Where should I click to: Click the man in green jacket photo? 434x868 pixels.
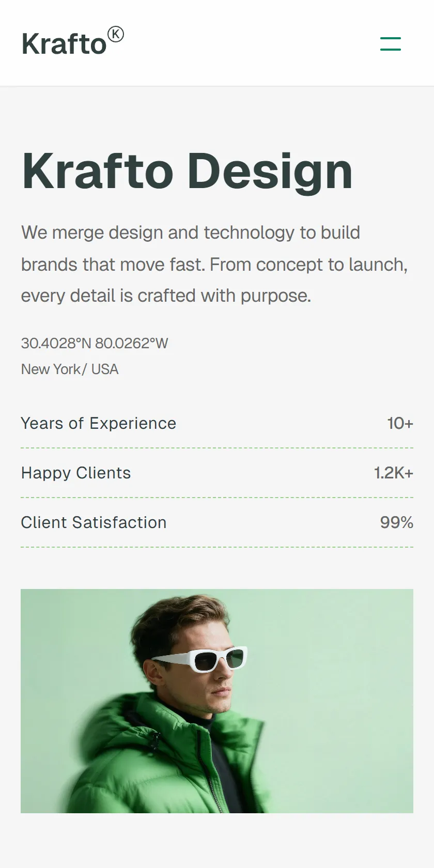pyautogui.click(x=217, y=701)
